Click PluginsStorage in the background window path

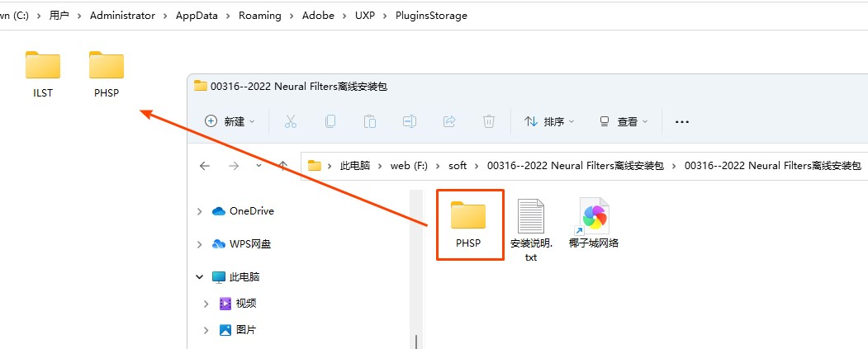(431, 16)
